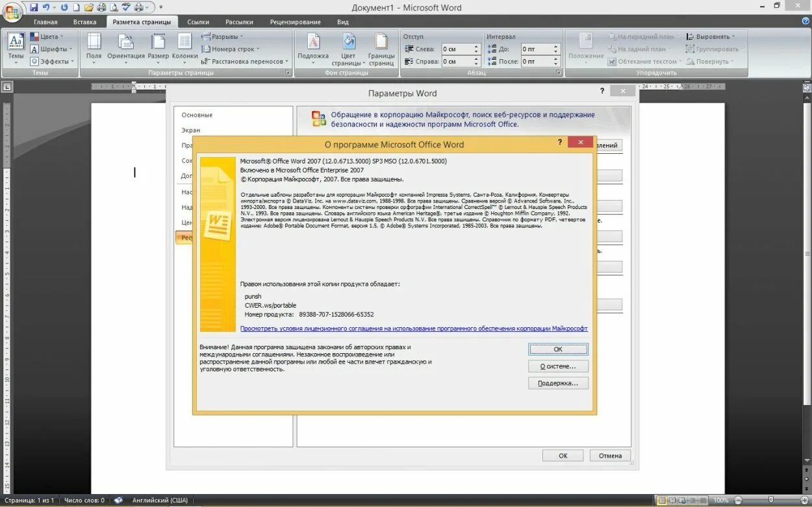Click zoom in plus button
The image size is (812, 507).
point(805,501)
